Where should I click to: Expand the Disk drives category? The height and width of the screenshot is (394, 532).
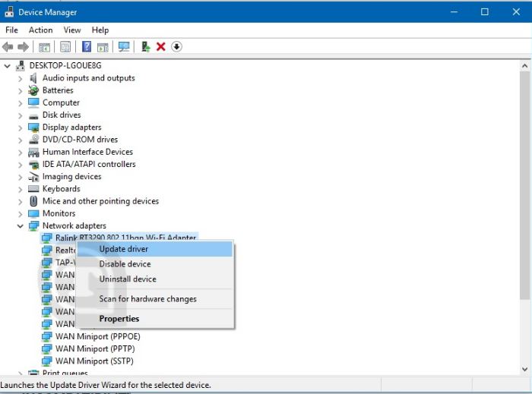click(20, 115)
